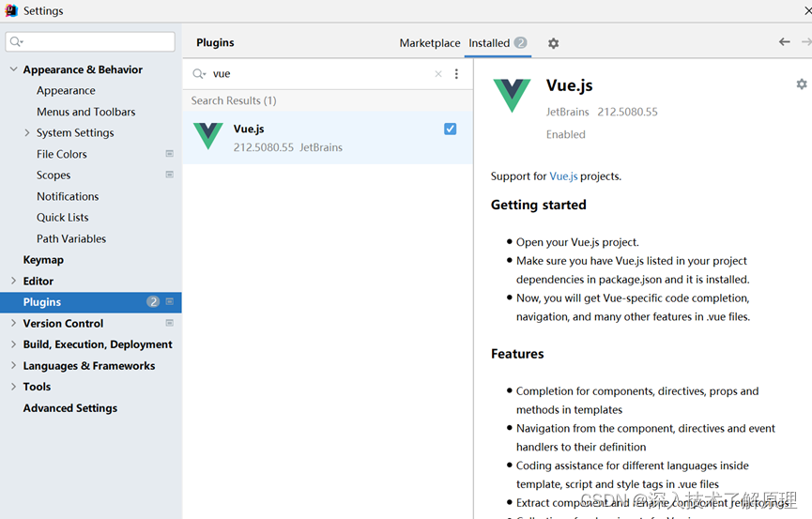Image resolution: width=812 pixels, height=519 pixels.
Task: Click the plugin search magnifier icon
Action: pyautogui.click(x=199, y=74)
